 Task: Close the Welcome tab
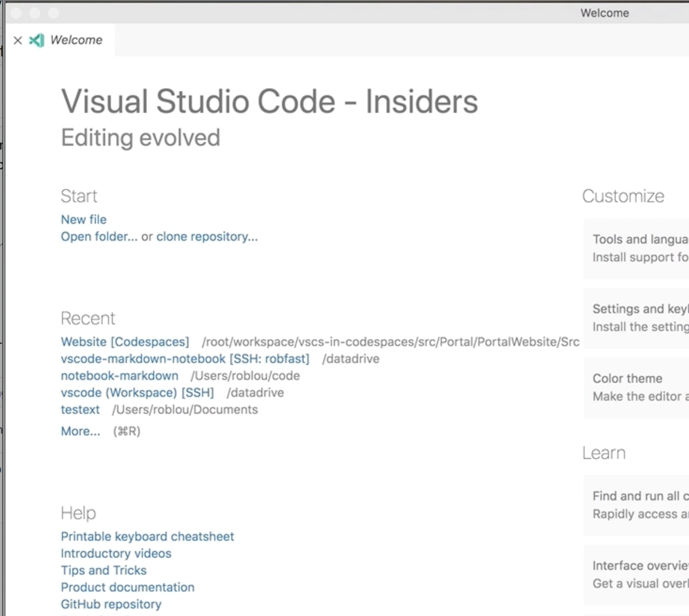(x=18, y=40)
